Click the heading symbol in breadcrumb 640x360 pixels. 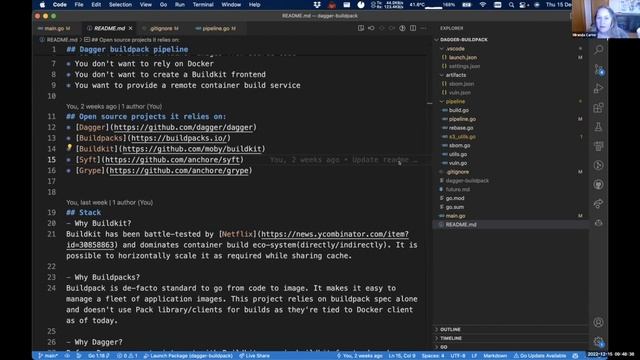[131, 40]
